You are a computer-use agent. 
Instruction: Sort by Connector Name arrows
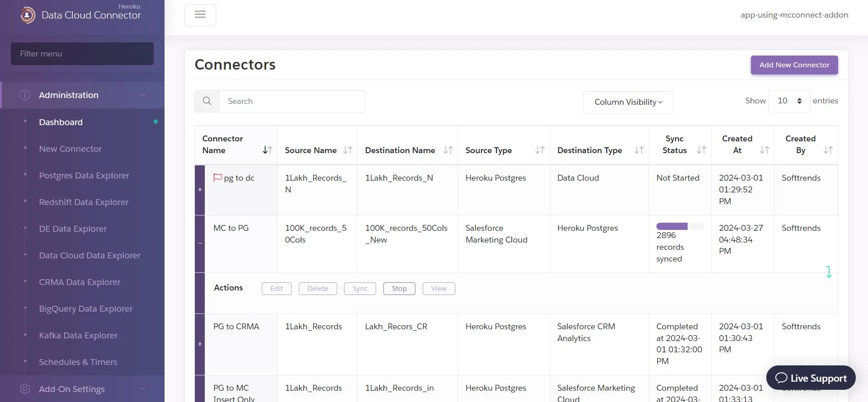pos(268,150)
